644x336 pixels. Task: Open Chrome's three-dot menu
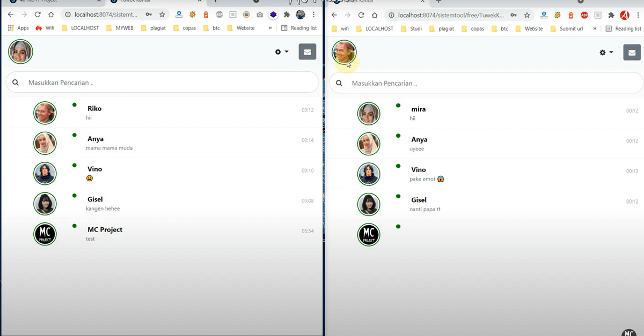pyautogui.click(x=313, y=15)
